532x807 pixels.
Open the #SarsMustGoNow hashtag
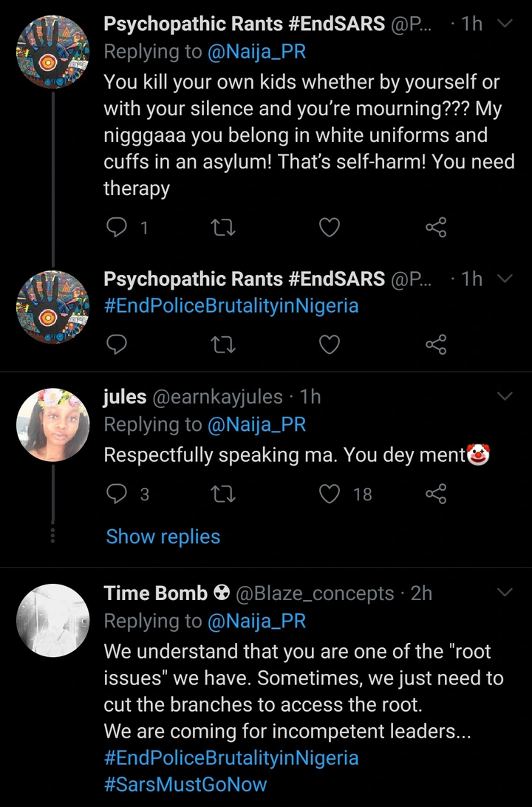(185, 784)
